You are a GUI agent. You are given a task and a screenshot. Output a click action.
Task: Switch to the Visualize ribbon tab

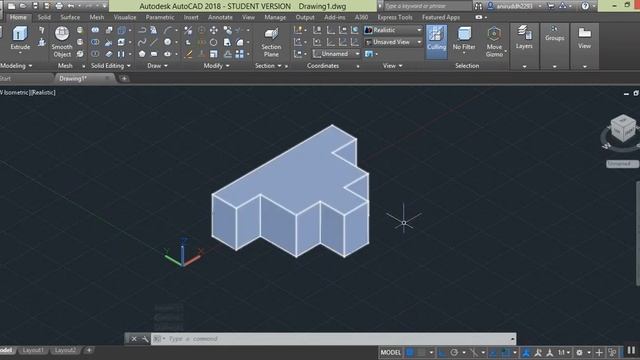coord(125,18)
